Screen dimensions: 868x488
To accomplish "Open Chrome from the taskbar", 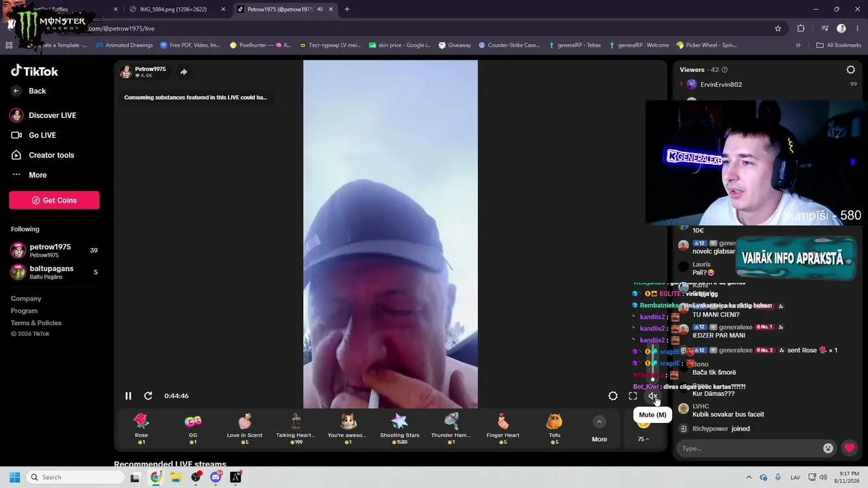I will 156,477.
